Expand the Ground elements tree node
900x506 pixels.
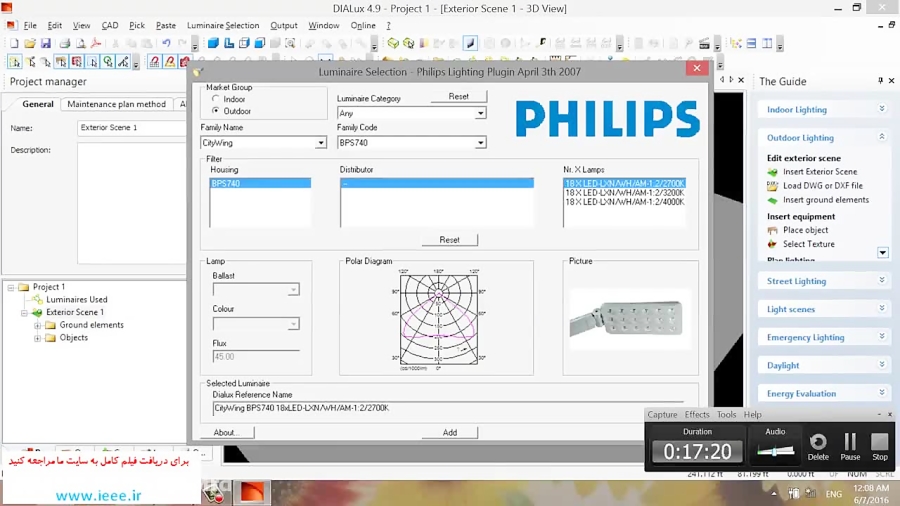pyautogui.click(x=37, y=325)
